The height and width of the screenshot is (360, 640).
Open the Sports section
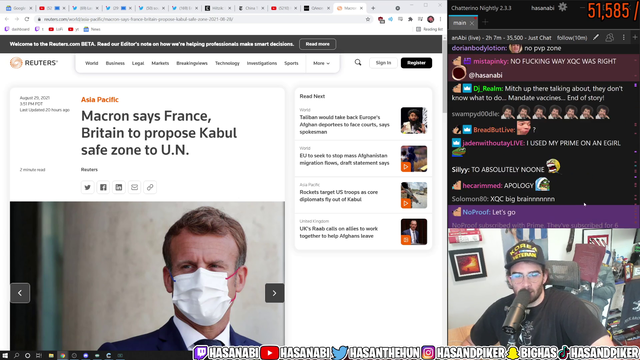pos(291,63)
